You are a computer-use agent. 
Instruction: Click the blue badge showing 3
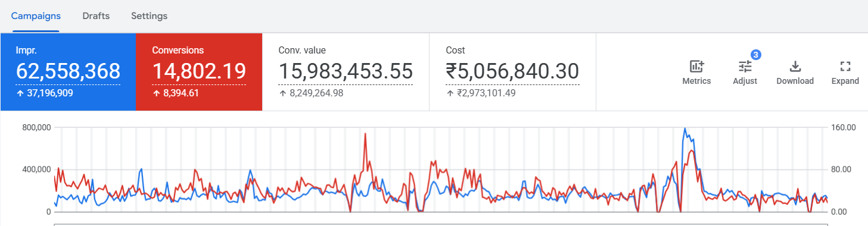point(755,55)
